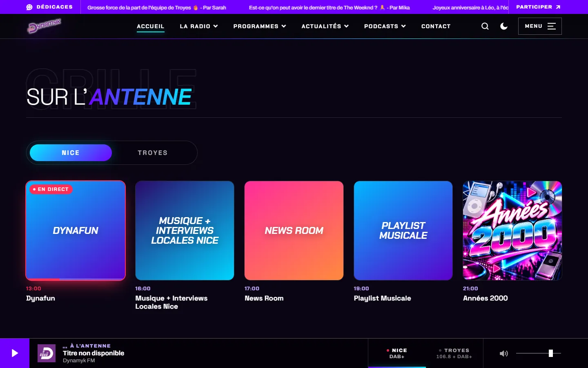Click the PARTICIPER link with arrow
The height and width of the screenshot is (368, 588).
538,7
